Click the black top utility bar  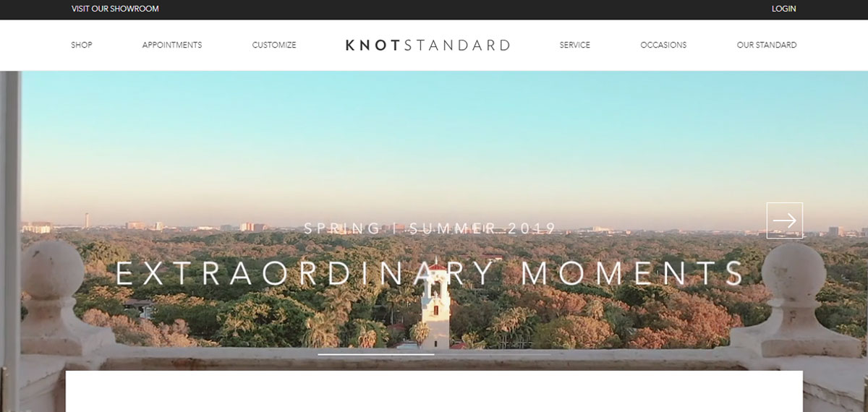(434, 9)
